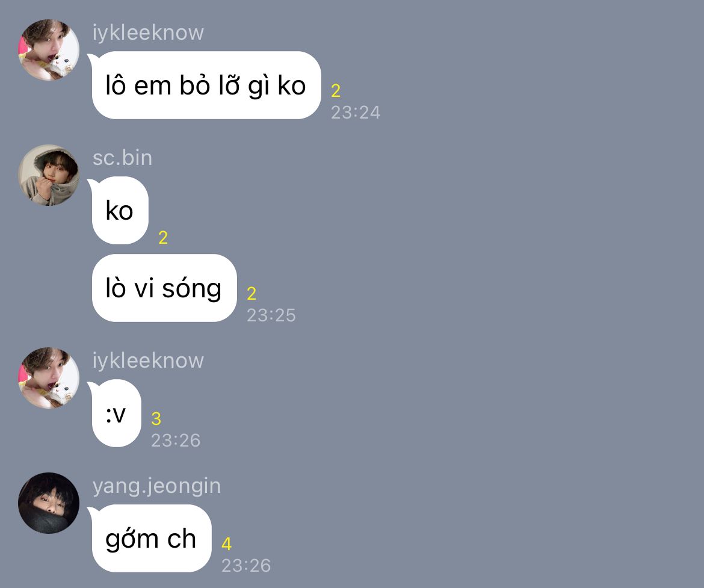Tap the iykleeknow name above ":v"
Image resolution: width=704 pixels, height=588 pixels.
148,361
